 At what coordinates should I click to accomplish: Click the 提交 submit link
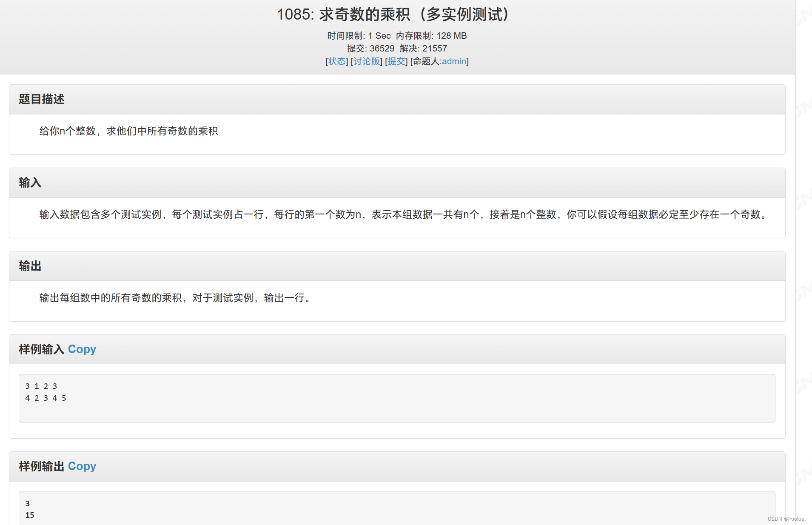coord(396,61)
